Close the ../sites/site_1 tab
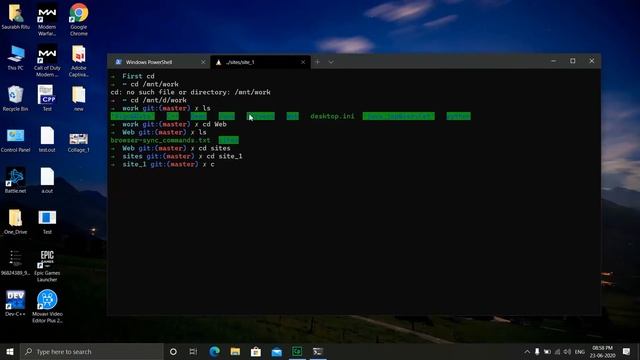 (303, 62)
